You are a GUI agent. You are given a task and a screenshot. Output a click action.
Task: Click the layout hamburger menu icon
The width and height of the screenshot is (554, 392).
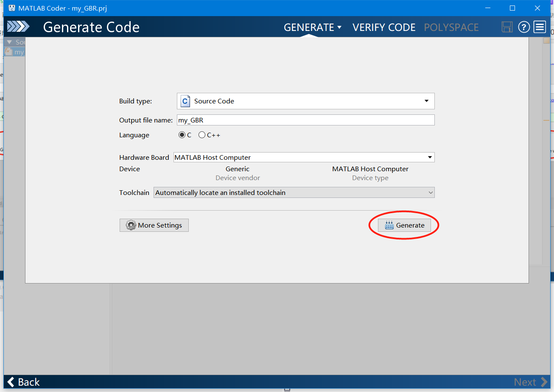pyautogui.click(x=540, y=27)
